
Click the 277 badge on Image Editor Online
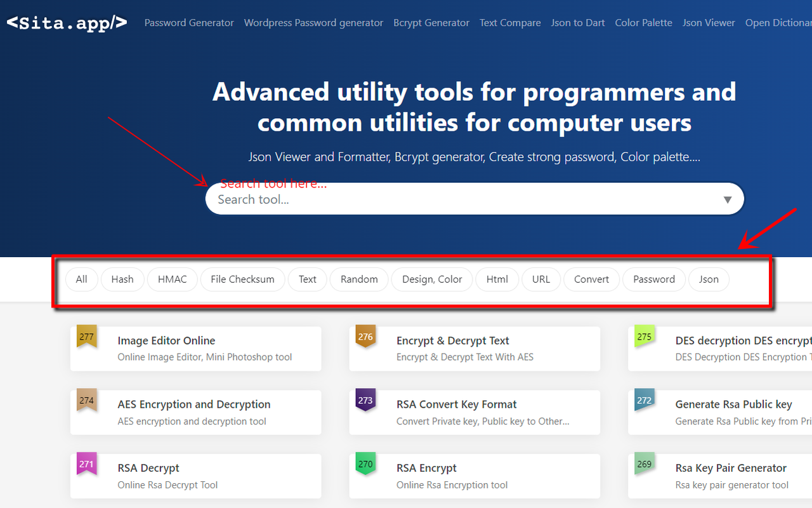click(86, 337)
